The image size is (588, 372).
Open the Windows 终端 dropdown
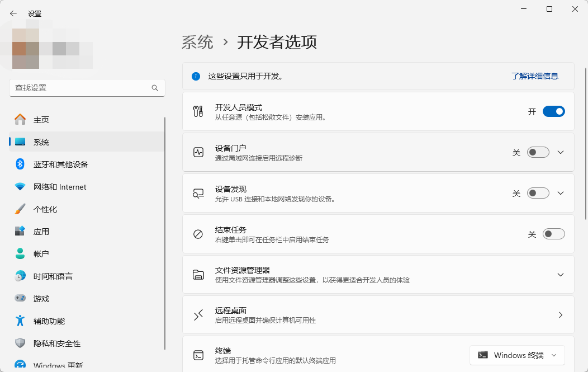coord(517,355)
